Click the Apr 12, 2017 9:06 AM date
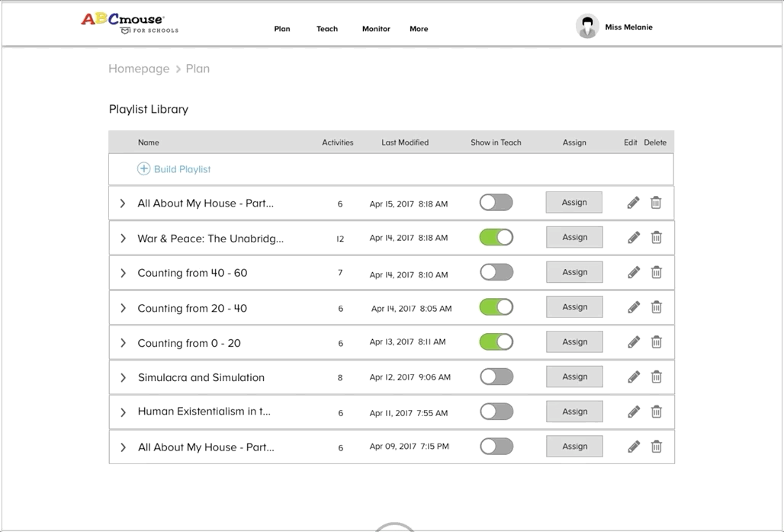The image size is (784, 532). click(x=410, y=377)
